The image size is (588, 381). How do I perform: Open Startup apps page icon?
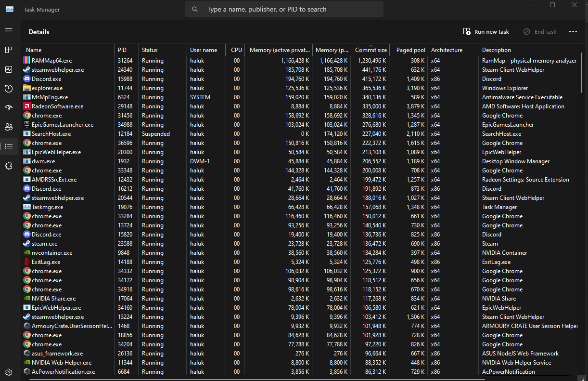tap(9, 107)
